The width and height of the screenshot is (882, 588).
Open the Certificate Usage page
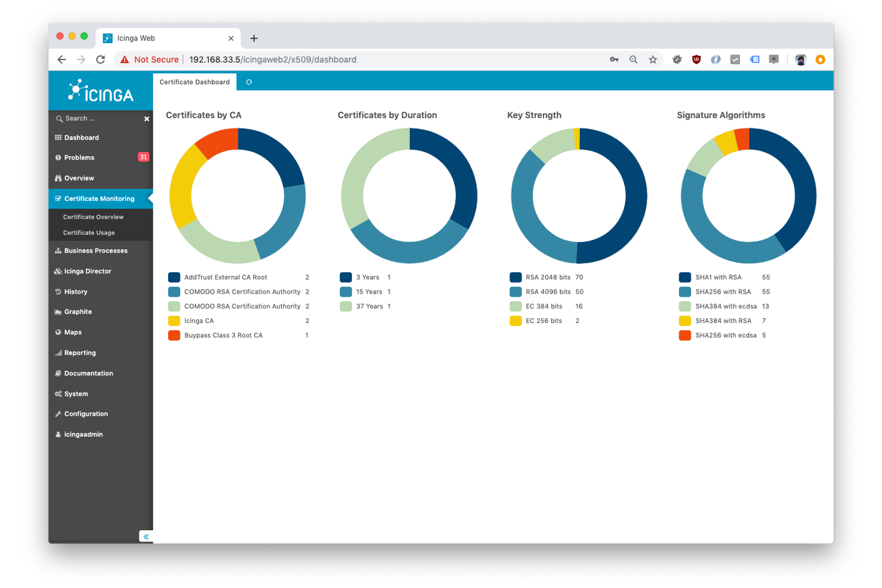click(89, 232)
